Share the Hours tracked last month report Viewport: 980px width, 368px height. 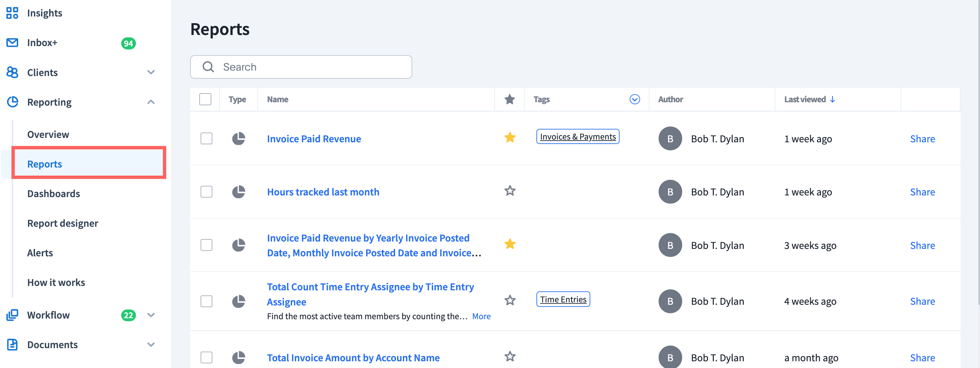922,192
